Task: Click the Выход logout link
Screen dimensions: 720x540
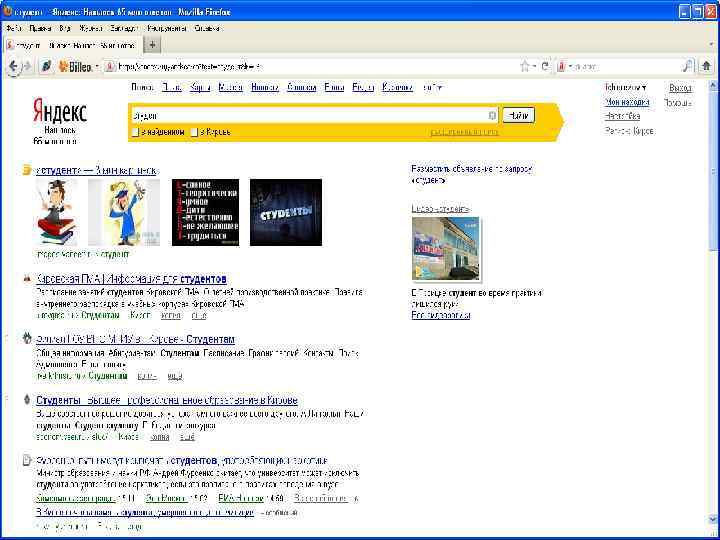Action: [681, 87]
